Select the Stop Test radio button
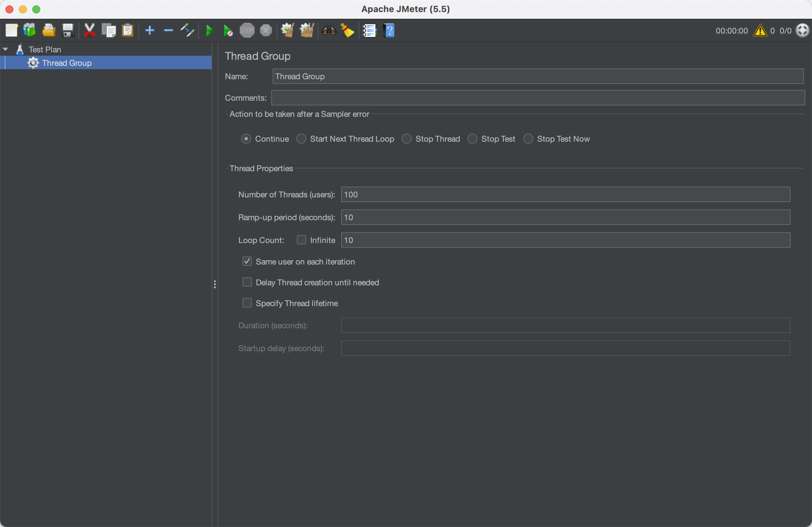 pyautogui.click(x=472, y=139)
